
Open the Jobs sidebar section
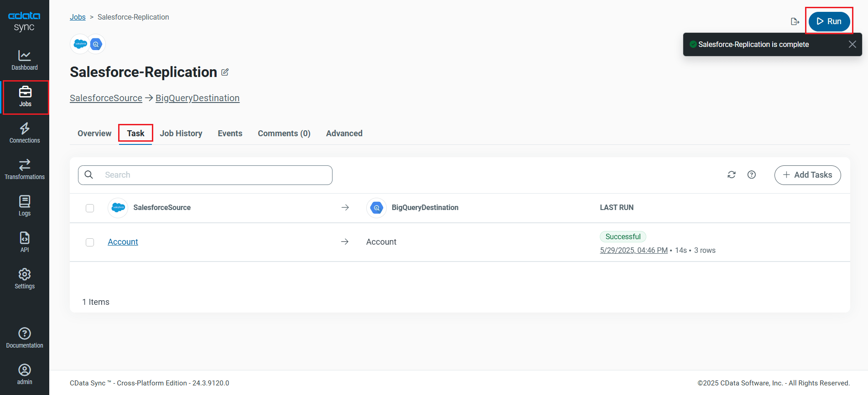coord(25,97)
